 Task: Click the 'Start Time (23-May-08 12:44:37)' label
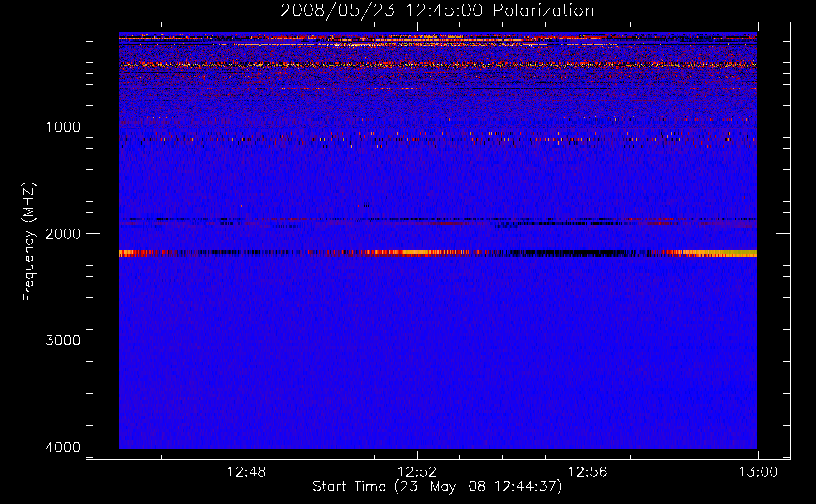(437, 487)
